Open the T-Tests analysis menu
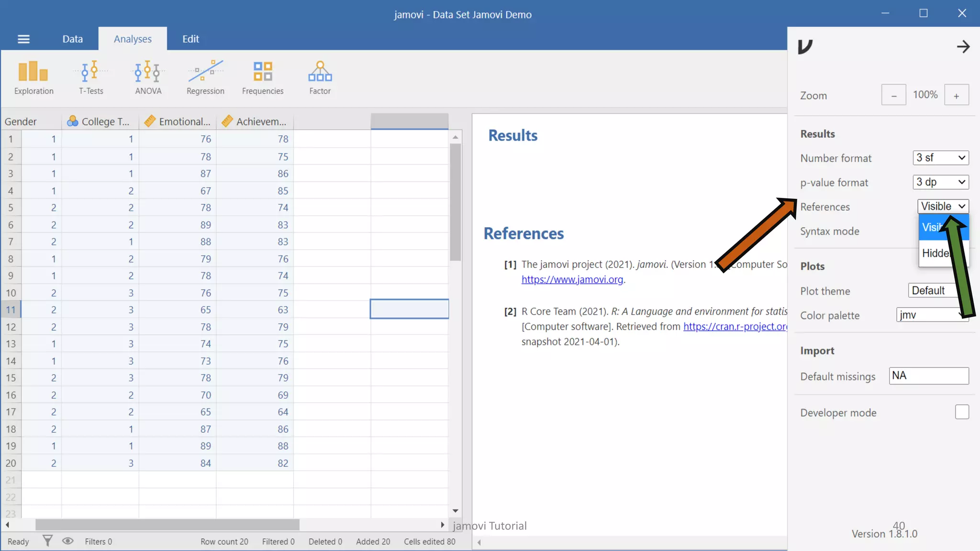 91,77
